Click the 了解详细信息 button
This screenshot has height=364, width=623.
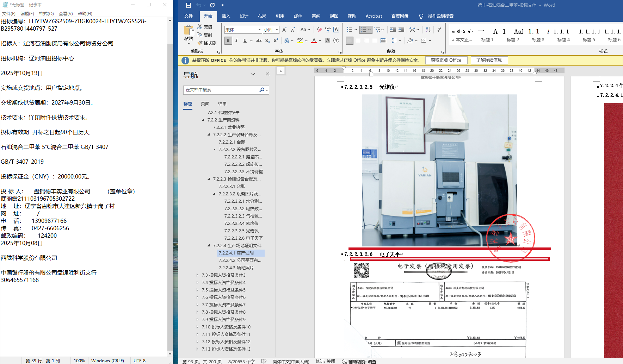(489, 60)
